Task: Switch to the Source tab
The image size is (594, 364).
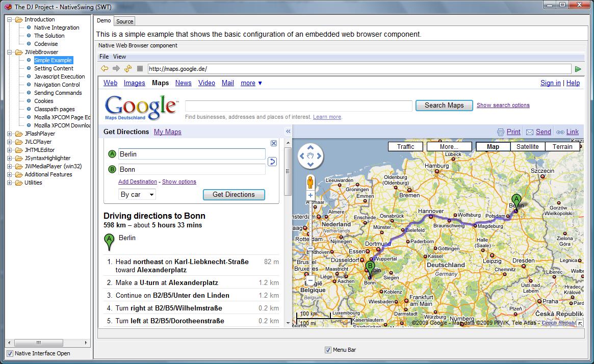Action: click(124, 21)
